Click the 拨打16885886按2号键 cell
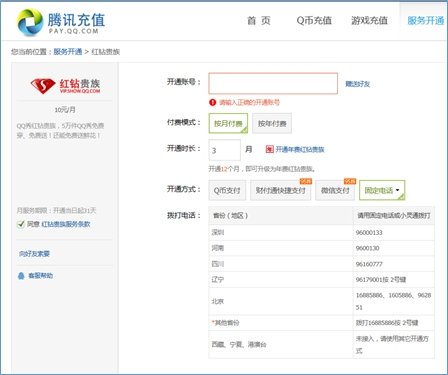This screenshot has height=375, width=448. (x=393, y=323)
